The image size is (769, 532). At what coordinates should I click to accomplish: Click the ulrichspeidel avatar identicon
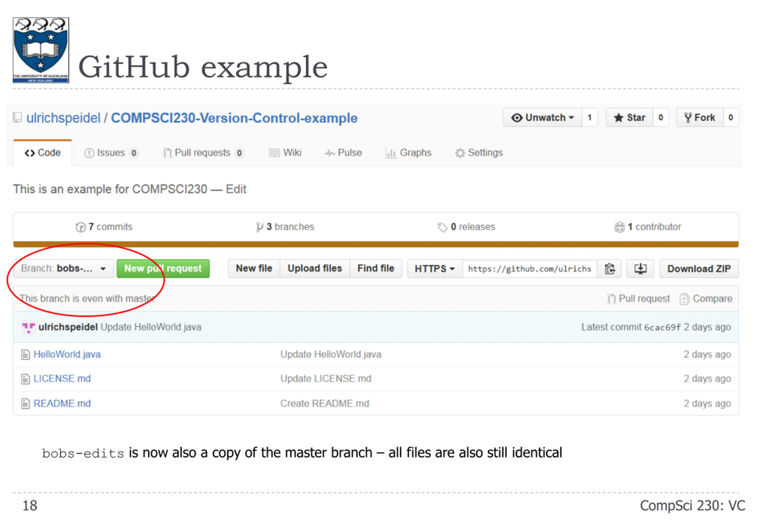click(x=28, y=327)
